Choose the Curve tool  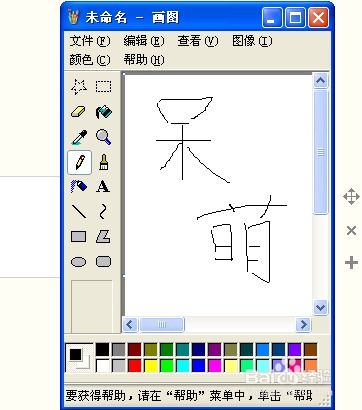tap(103, 211)
